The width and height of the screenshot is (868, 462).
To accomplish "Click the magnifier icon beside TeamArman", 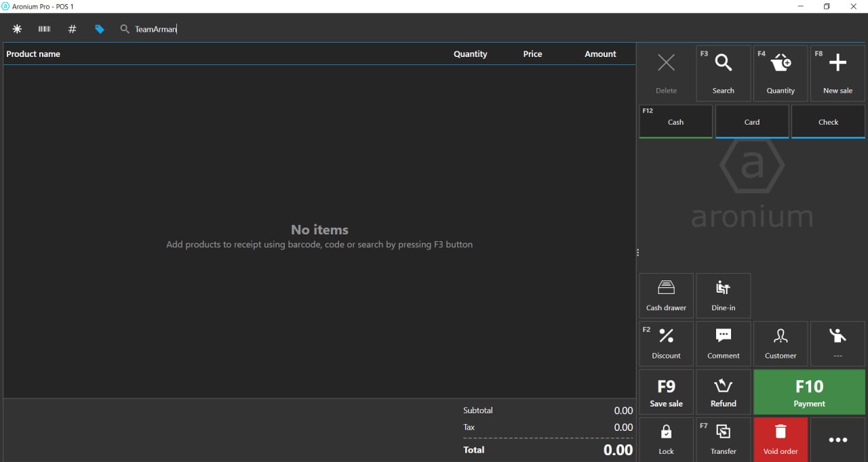I will [125, 29].
